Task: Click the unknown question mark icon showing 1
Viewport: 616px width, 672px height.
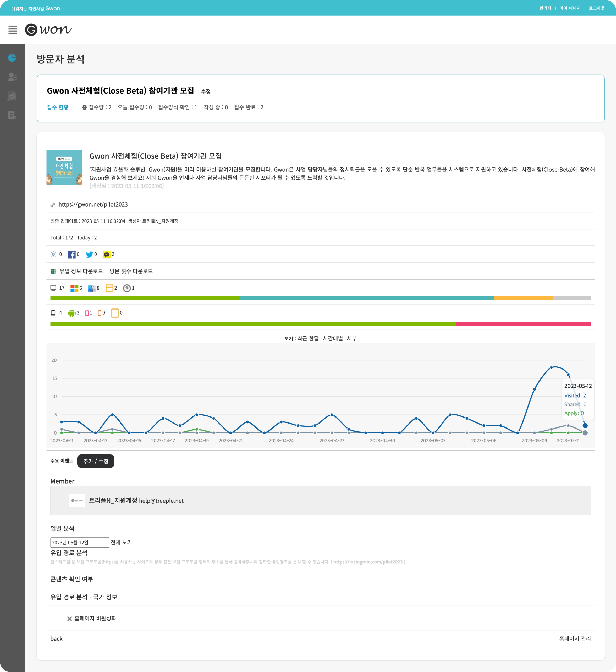Action: (127, 288)
